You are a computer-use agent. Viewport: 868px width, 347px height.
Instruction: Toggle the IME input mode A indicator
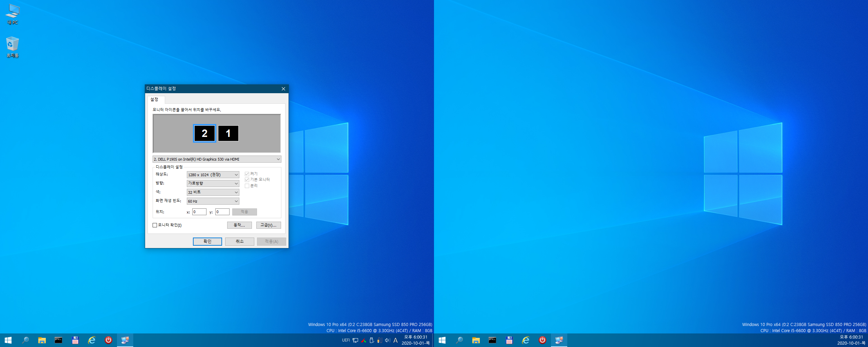395,340
